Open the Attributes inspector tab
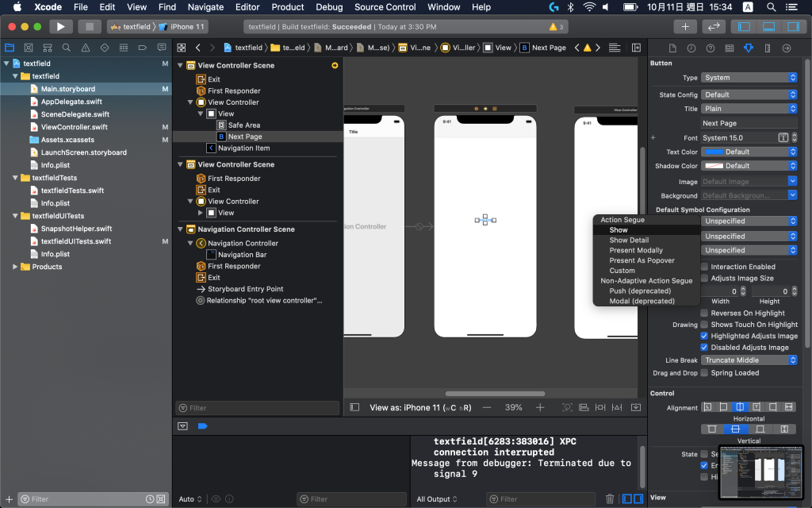Screen dimensions: 812x508 coord(749,48)
